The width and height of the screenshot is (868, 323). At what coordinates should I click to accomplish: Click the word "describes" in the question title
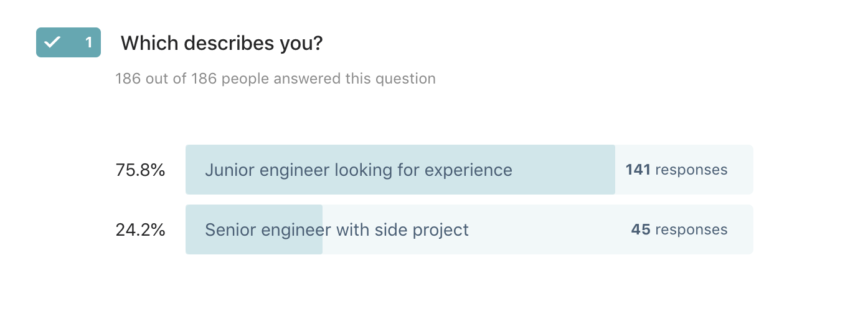coord(217,43)
